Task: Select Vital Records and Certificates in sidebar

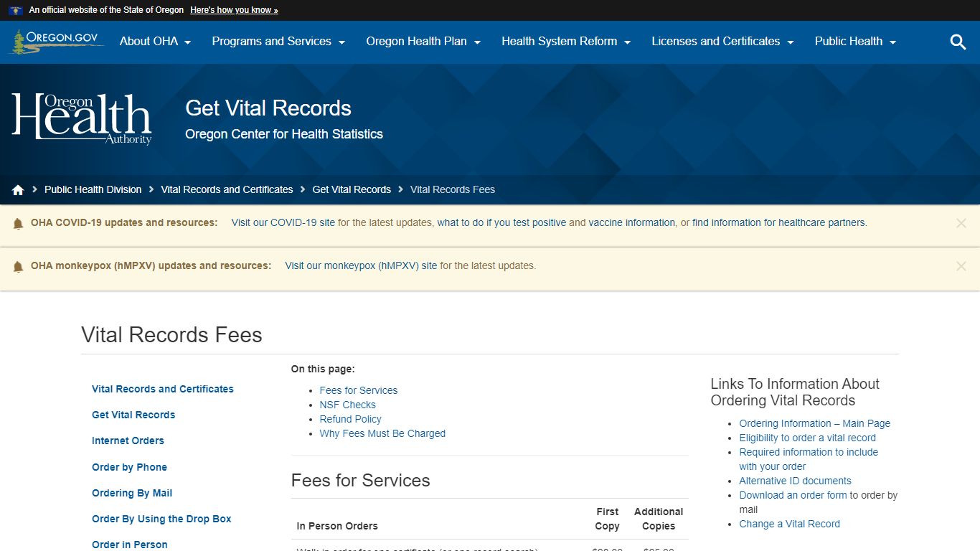Action: pos(163,389)
